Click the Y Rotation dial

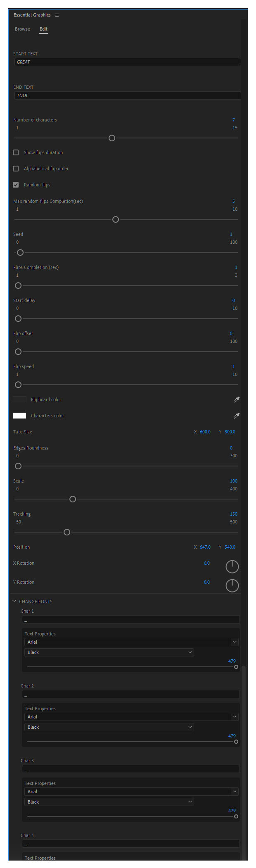pyautogui.click(x=232, y=585)
